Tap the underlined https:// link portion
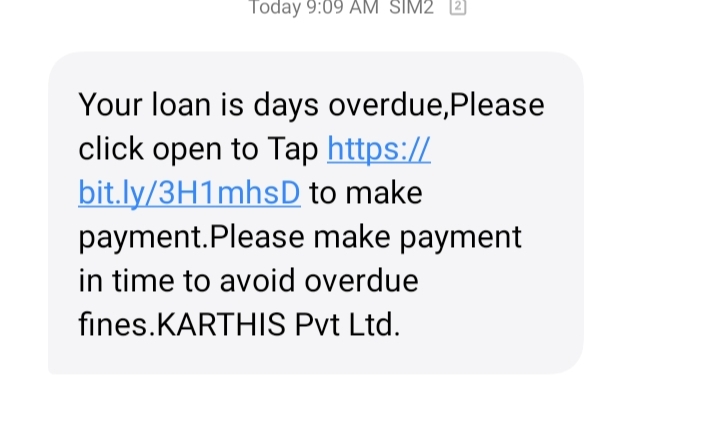The height and width of the screenshot is (444, 719). [379, 149]
